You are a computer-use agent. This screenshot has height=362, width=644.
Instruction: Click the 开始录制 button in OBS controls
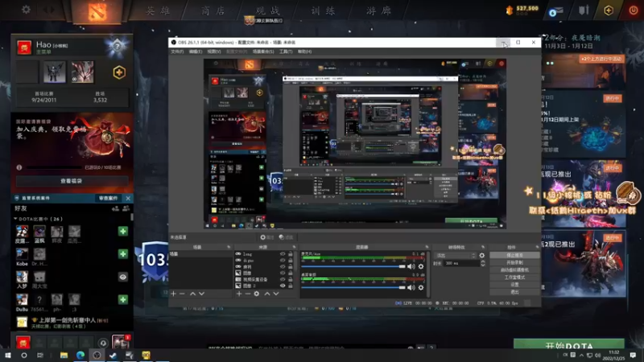point(514,263)
